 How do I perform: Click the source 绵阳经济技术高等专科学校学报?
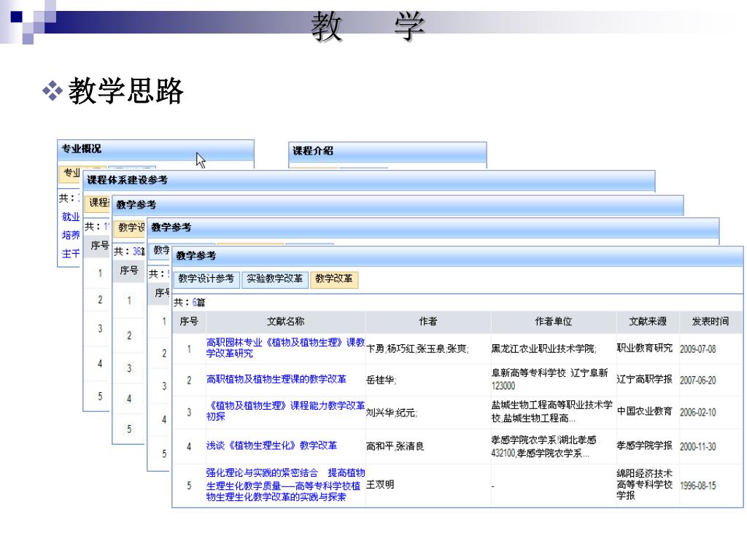click(645, 484)
